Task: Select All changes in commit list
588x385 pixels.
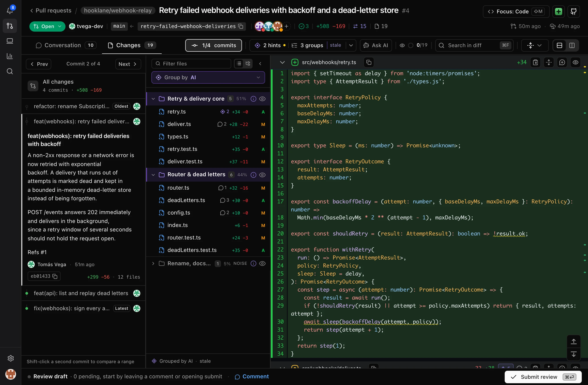Action: (84, 86)
